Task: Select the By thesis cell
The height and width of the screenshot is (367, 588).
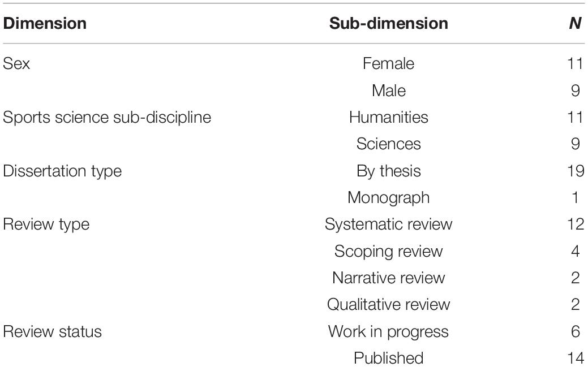Action: 388,171
